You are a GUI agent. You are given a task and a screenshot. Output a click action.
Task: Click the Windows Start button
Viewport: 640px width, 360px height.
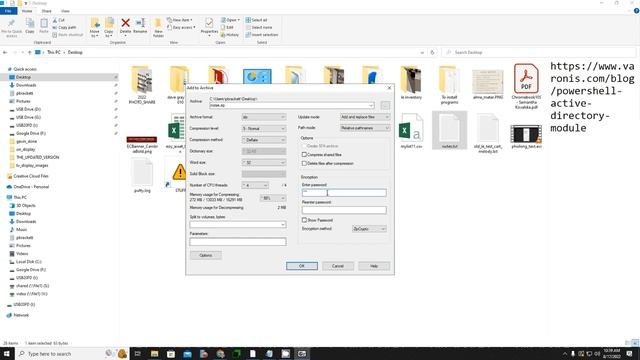pos(7,353)
